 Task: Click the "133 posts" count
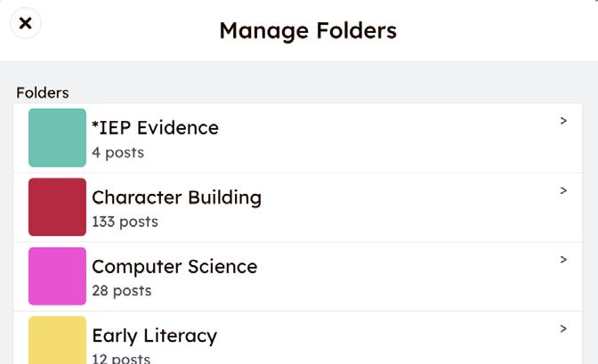(x=125, y=222)
